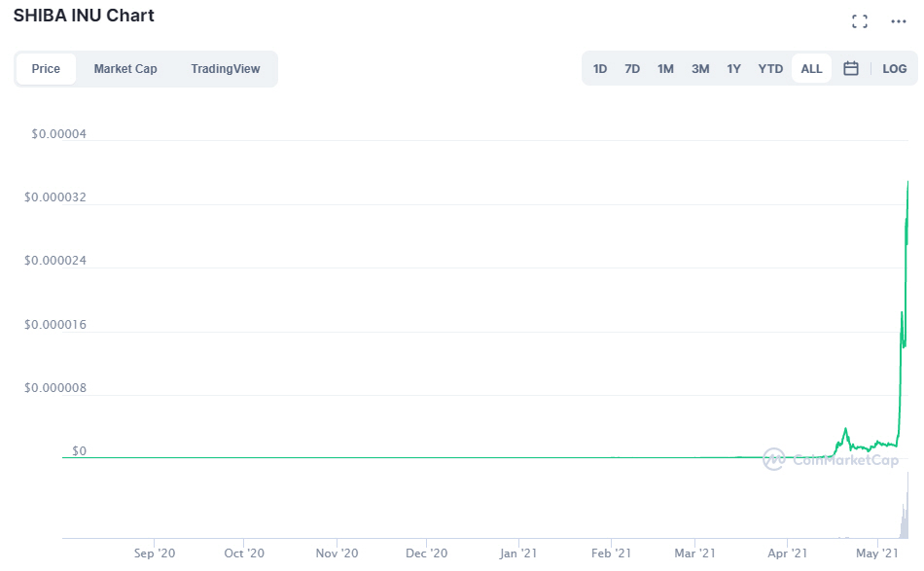Click the CoinMarketCap watermark logo
This screenshot has height=571, width=924.
[830, 459]
